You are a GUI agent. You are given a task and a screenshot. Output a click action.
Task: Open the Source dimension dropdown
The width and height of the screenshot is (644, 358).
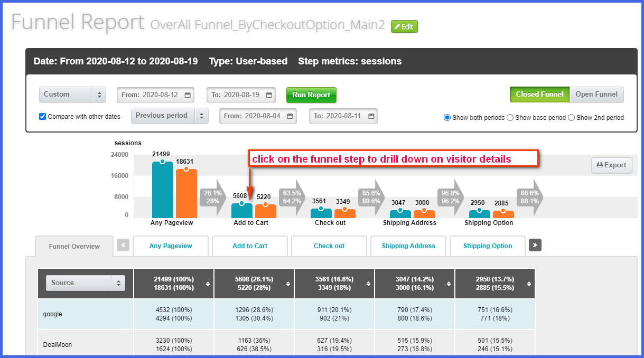(x=86, y=283)
